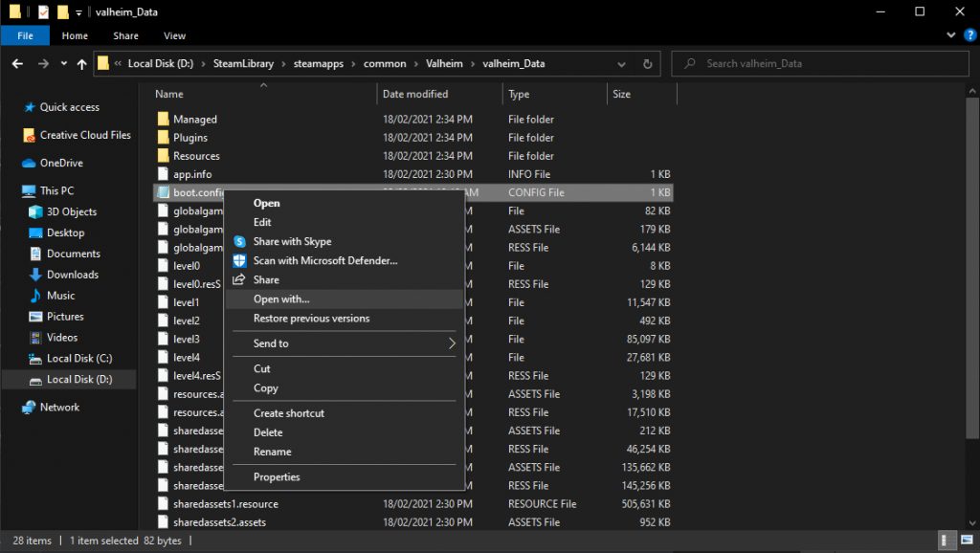Expand the recent locations dropdown arrow
The height and width of the screenshot is (553, 980).
[x=62, y=64]
